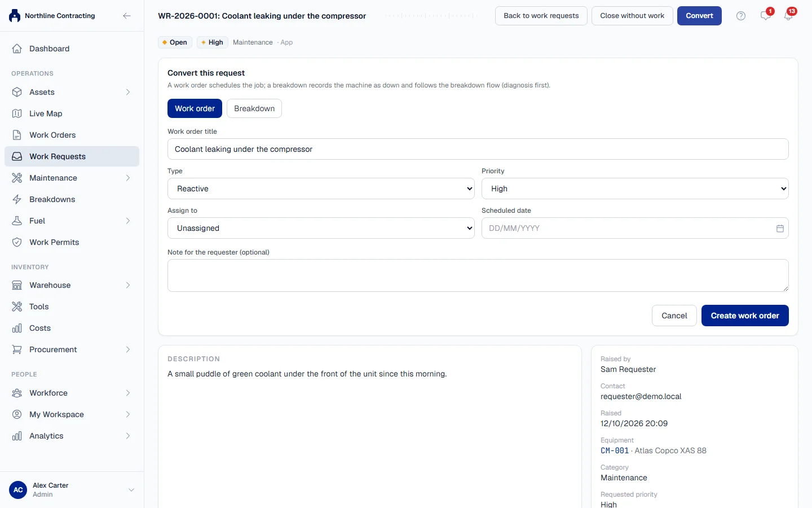Open Work Orders in sidebar
The image size is (812, 508).
coord(72,135)
